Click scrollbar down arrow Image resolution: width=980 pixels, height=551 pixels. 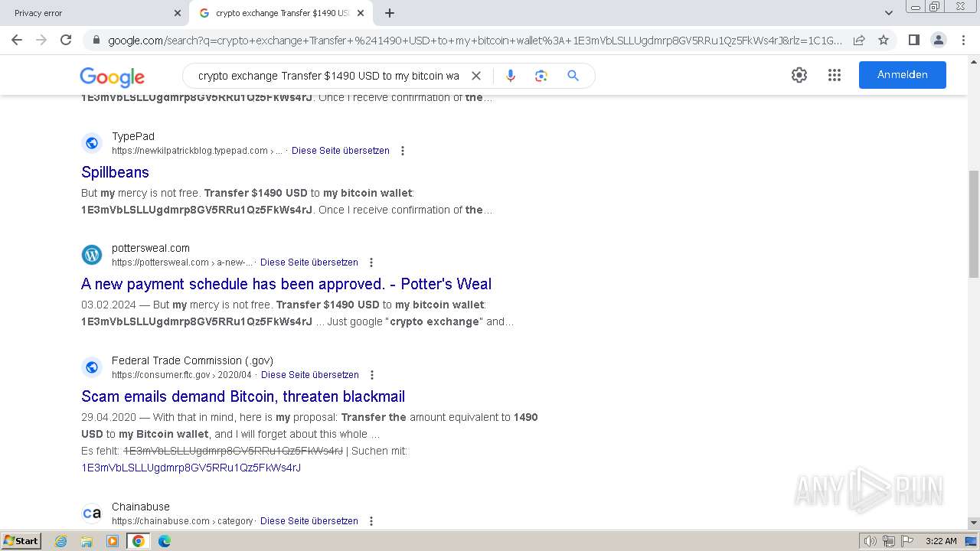click(x=974, y=523)
